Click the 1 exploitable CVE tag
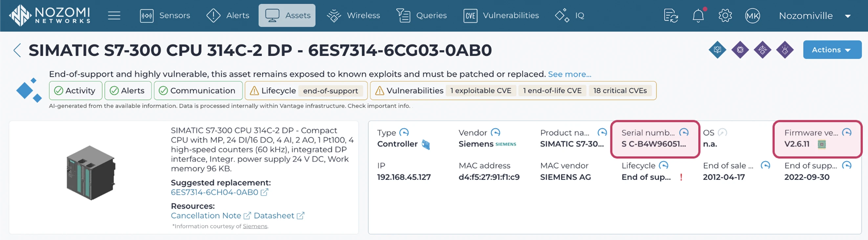Image resolution: width=868 pixels, height=240 pixels. [x=481, y=90]
